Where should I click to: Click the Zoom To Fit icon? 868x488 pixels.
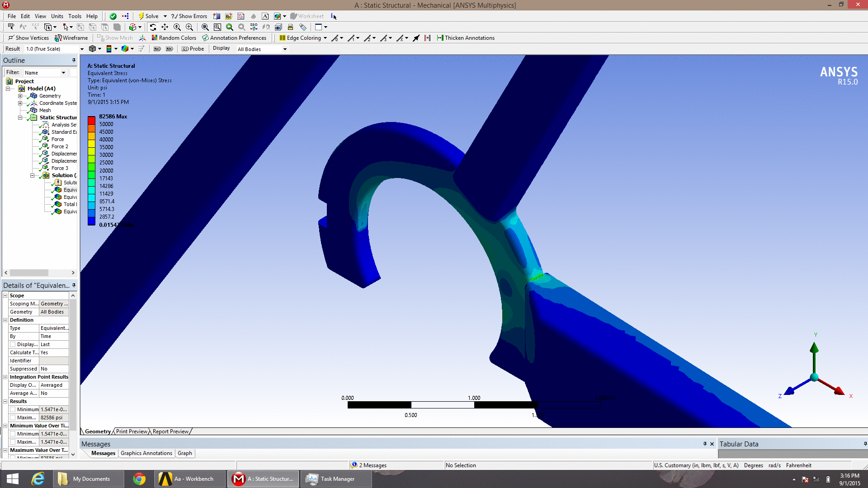tap(205, 27)
